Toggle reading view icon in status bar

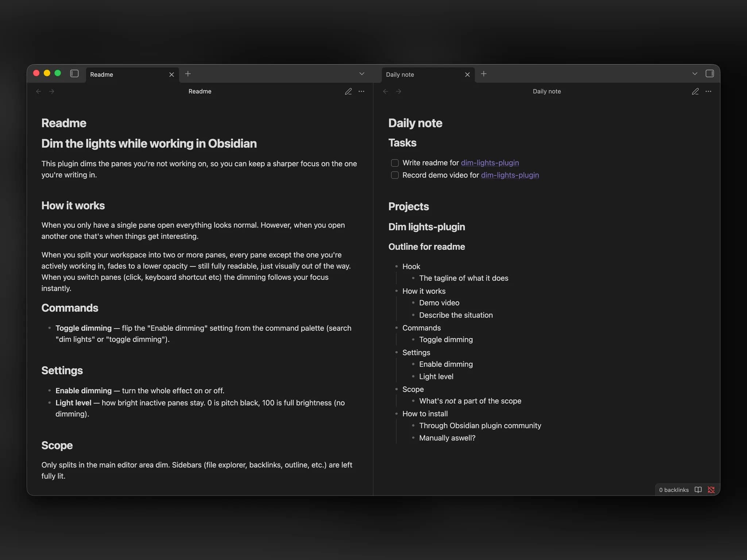click(x=698, y=490)
